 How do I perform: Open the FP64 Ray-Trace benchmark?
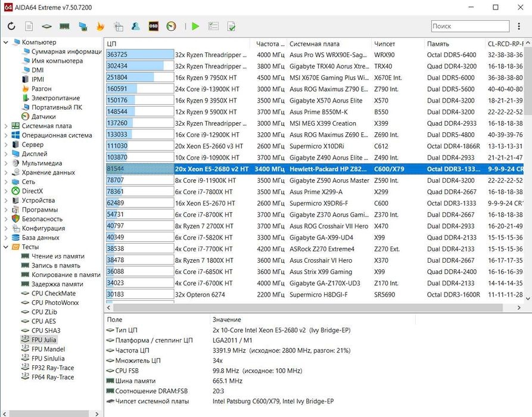(52, 377)
